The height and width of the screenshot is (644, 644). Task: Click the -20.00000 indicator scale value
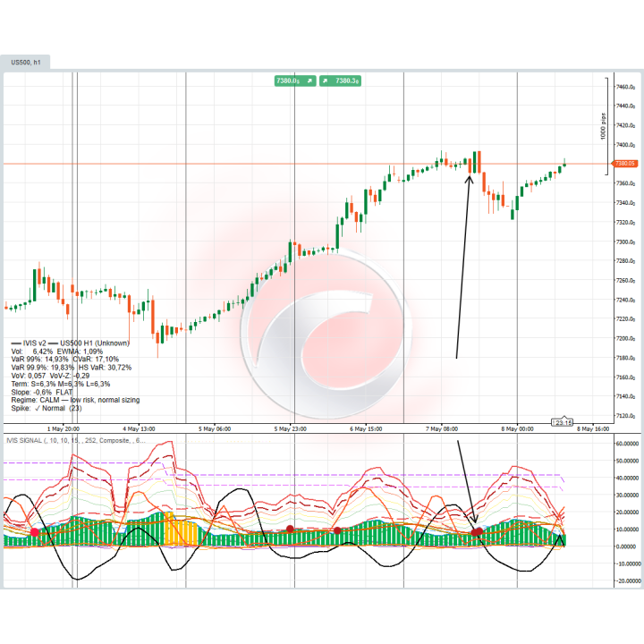click(x=627, y=580)
